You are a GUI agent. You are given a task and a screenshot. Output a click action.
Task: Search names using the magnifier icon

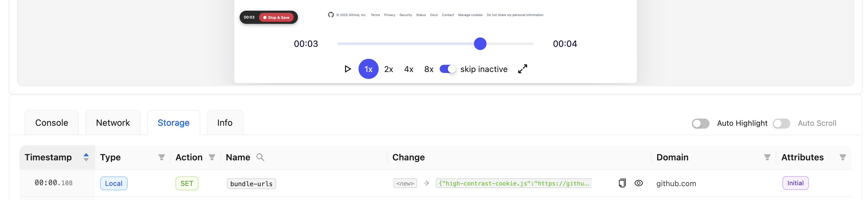click(x=260, y=157)
